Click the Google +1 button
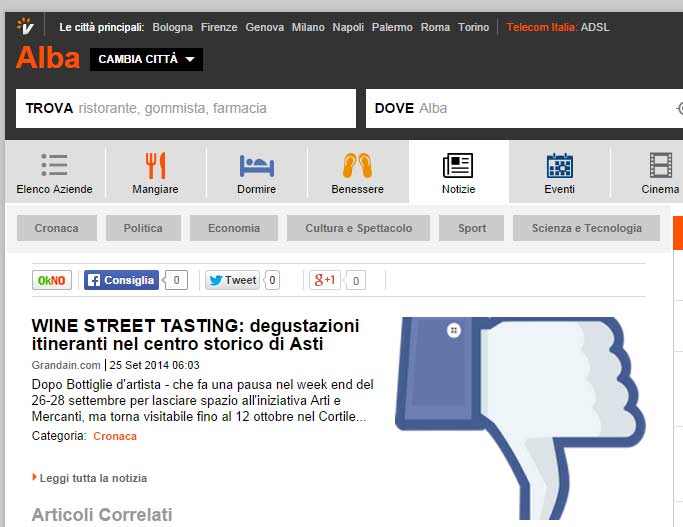Screen dimensions: 683x527 (325, 280)
